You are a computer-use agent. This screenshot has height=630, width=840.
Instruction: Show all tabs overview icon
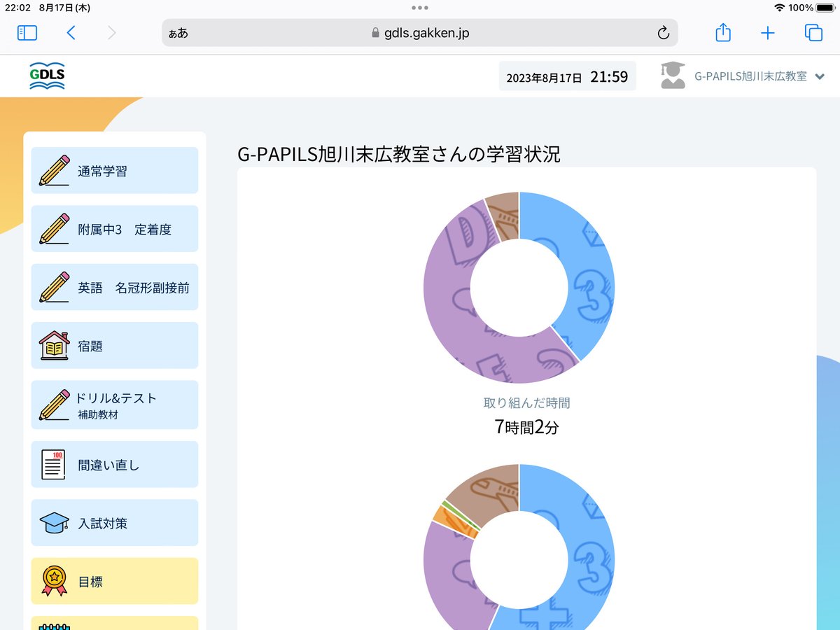[813, 33]
